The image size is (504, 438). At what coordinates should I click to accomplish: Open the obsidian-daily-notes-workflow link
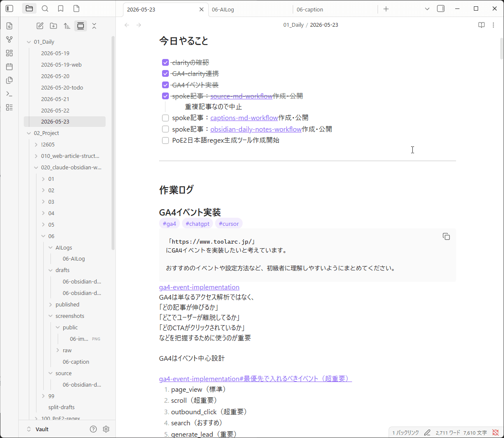point(256,129)
